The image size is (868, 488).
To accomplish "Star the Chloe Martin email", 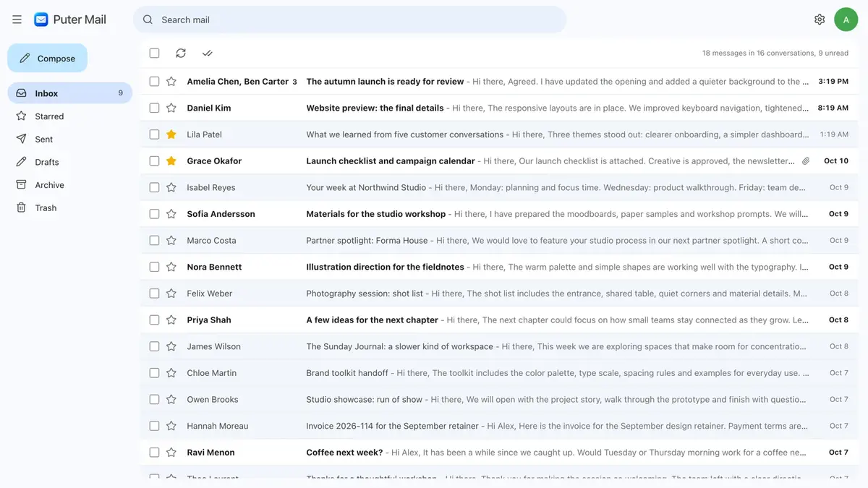I will click(x=171, y=373).
